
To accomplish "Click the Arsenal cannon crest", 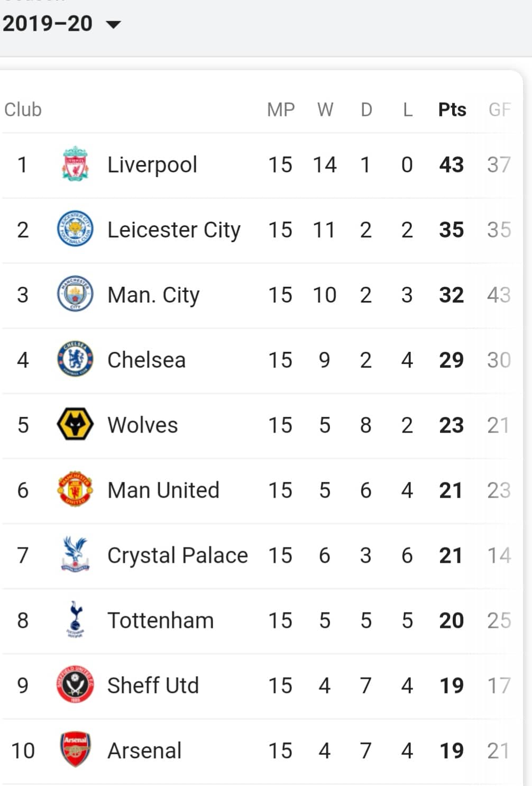I will tap(75, 750).
